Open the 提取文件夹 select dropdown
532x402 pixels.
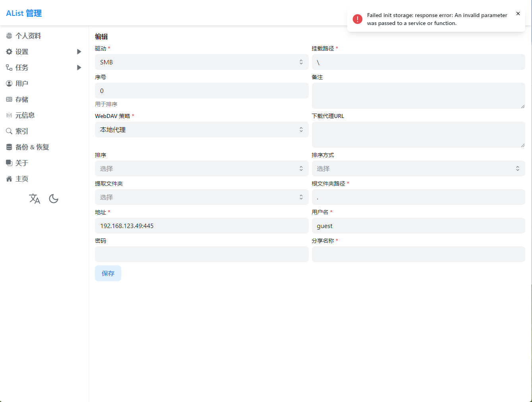coord(202,197)
